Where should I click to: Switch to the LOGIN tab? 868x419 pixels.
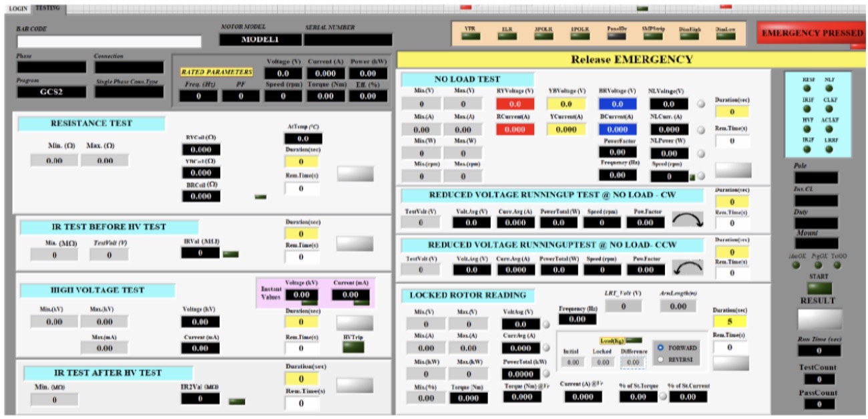(18, 8)
